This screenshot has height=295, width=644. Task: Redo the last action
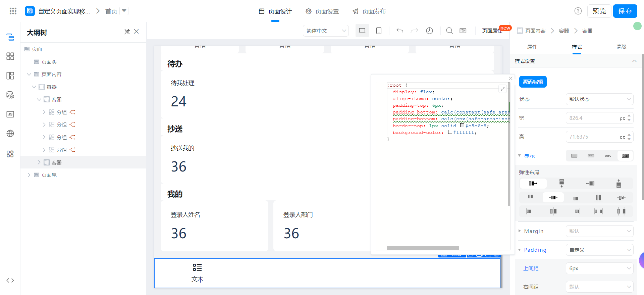click(415, 31)
